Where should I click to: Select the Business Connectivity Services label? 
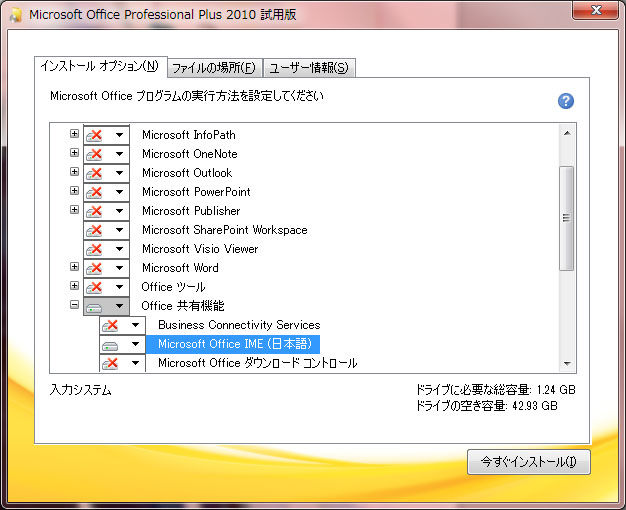(239, 325)
